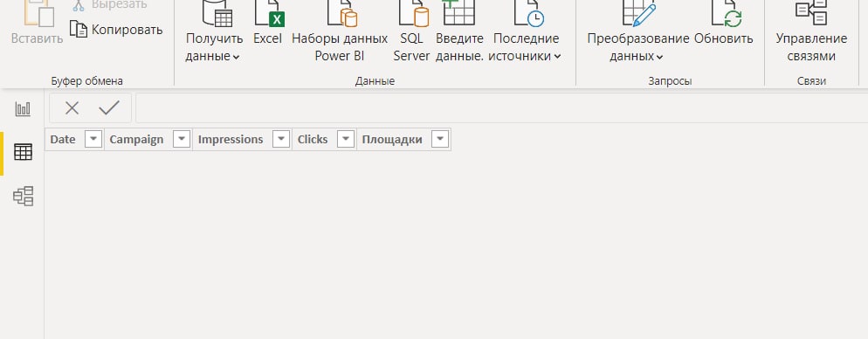Click the Cut (Вырезать) scissors button
The height and width of the screenshot is (339, 868).
point(110,5)
